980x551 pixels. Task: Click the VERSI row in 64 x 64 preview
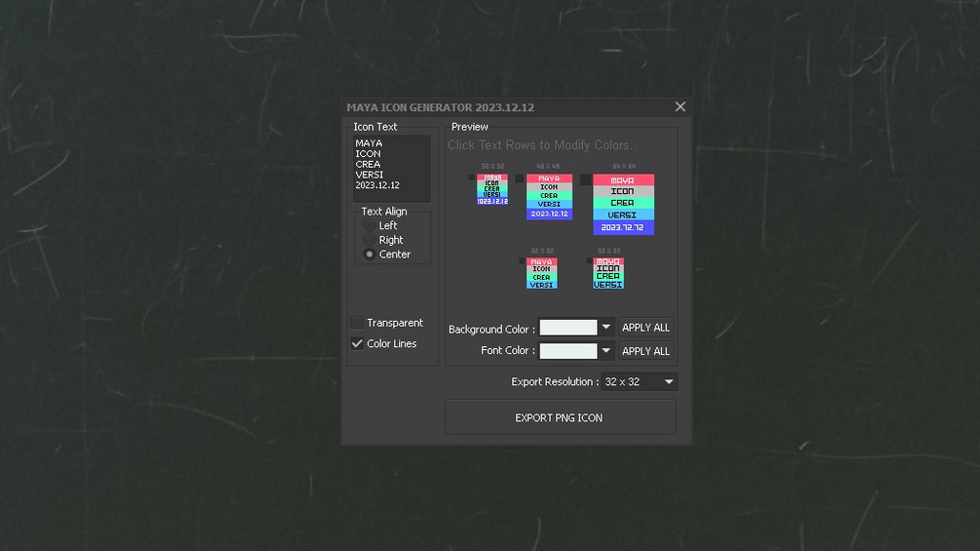pos(623,215)
